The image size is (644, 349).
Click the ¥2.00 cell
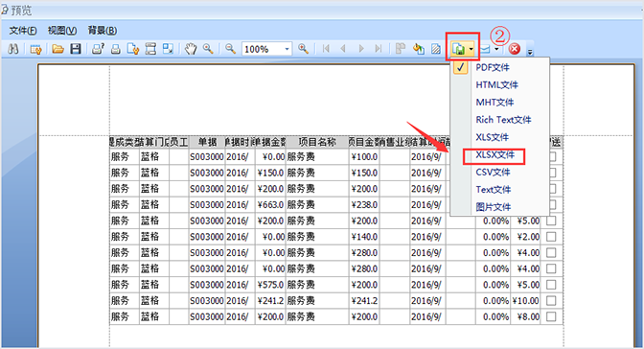pos(525,237)
